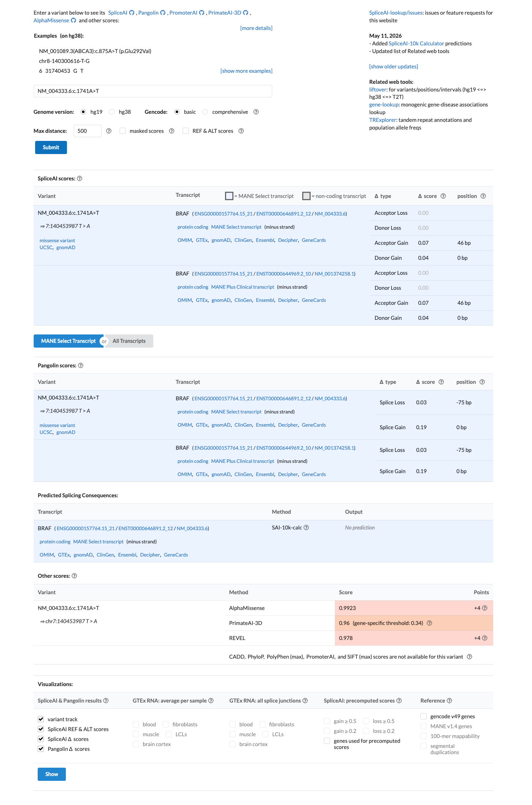
Task: Open PrimateAI-3D GitHub icon link
Action: pos(246,13)
